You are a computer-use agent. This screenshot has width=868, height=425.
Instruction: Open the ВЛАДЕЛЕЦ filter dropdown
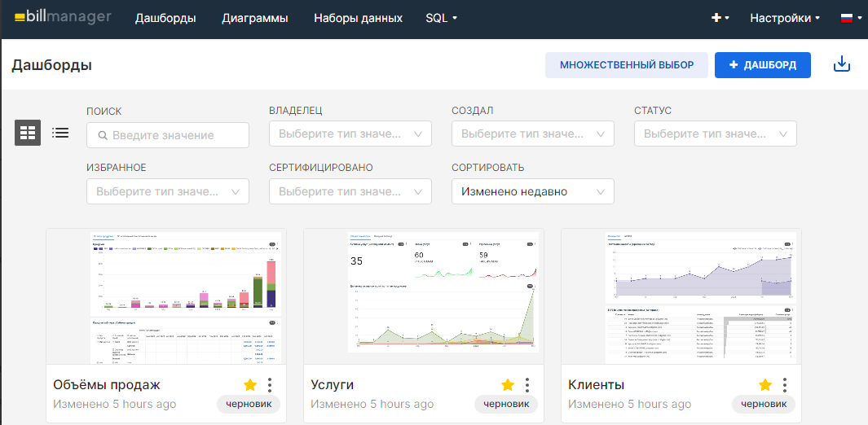tap(350, 134)
